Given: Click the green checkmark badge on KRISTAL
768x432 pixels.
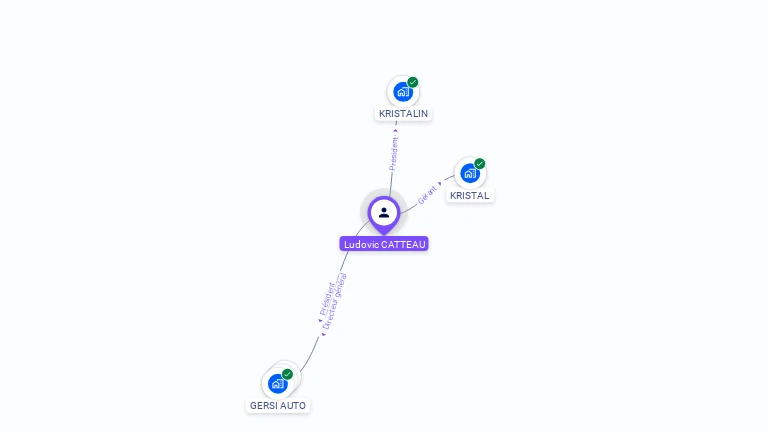Looking at the screenshot, I should click(x=480, y=164).
